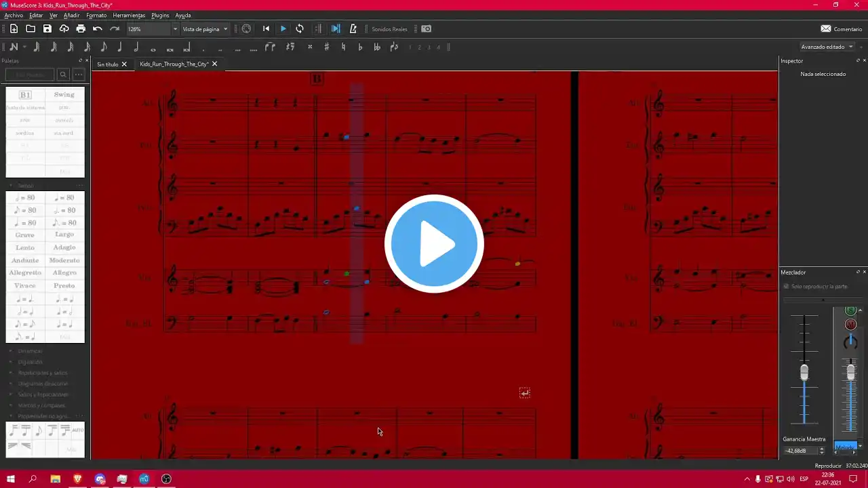868x488 pixels.
Task: Open the Archivo menu
Action: click(14, 15)
